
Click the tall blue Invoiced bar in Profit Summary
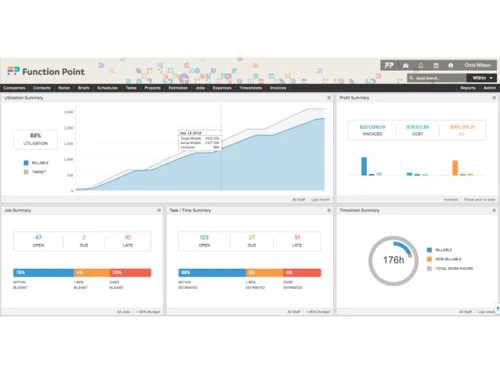click(x=364, y=166)
